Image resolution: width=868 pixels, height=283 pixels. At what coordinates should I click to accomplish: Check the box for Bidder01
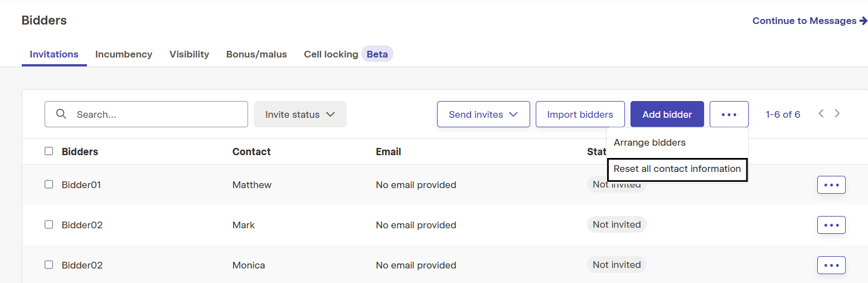tap(49, 184)
